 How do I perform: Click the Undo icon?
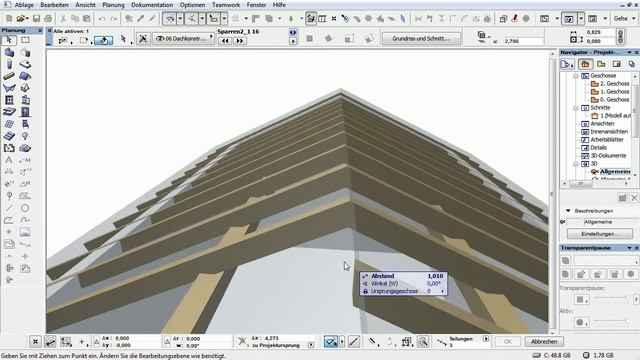[x=102, y=19]
